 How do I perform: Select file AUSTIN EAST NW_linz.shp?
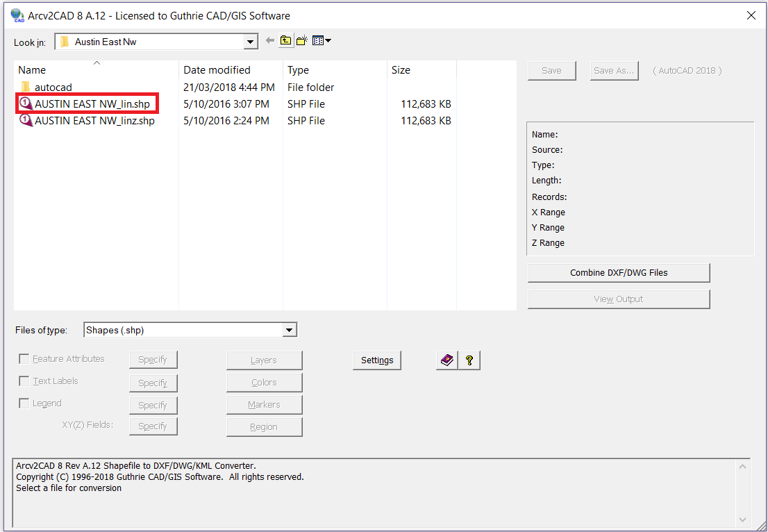(94, 121)
